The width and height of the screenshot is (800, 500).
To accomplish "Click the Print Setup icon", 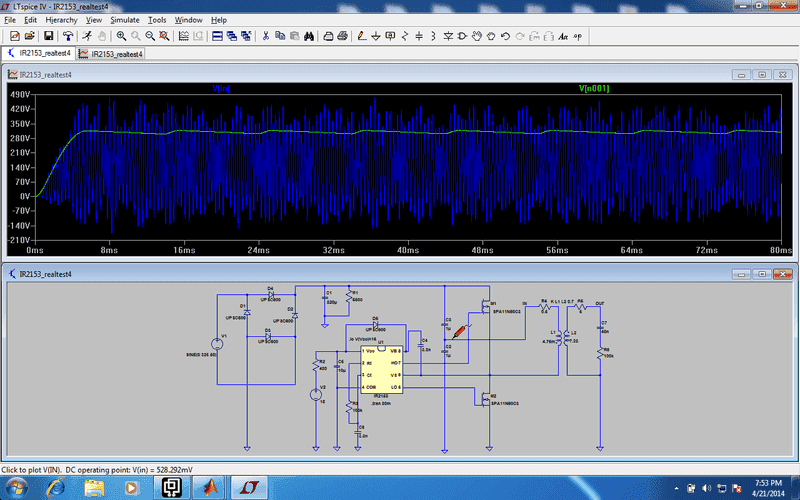I will click(x=329, y=36).
